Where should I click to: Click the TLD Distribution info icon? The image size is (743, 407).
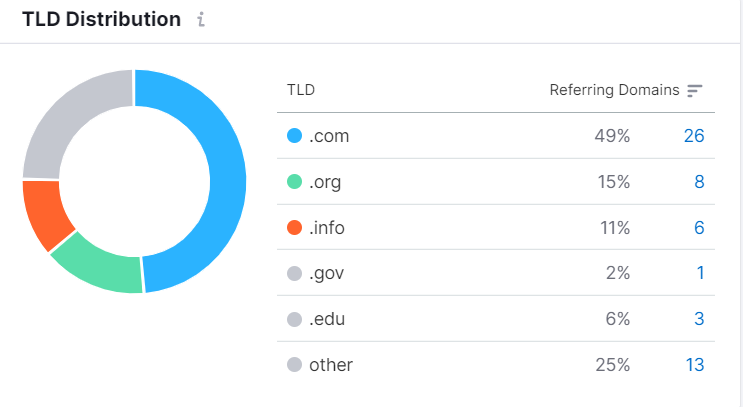pos(201,19)
